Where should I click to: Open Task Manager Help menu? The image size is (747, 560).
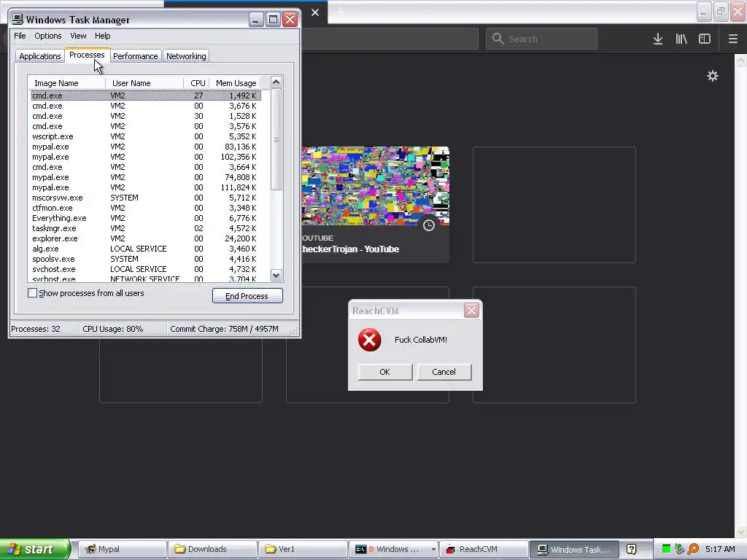pyautogui.click(x=102, y=36)
